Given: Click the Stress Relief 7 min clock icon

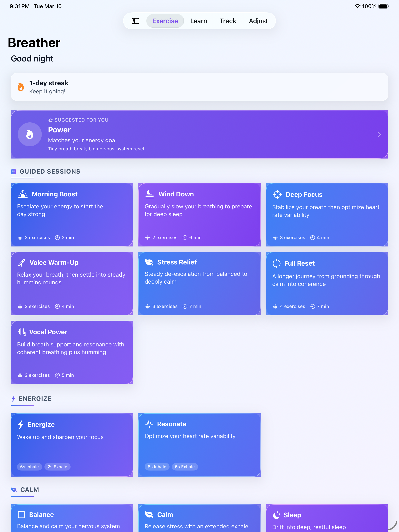Looking at the screenshot, I should pyautogui.click(x=185, y=306).
